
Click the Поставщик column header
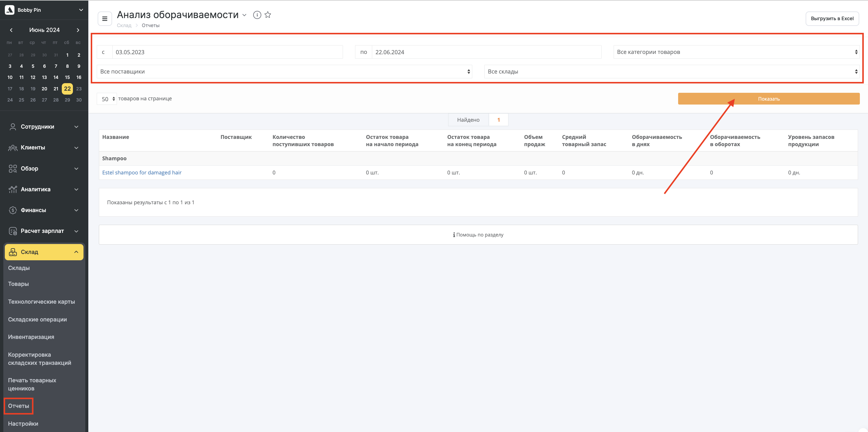236,137
